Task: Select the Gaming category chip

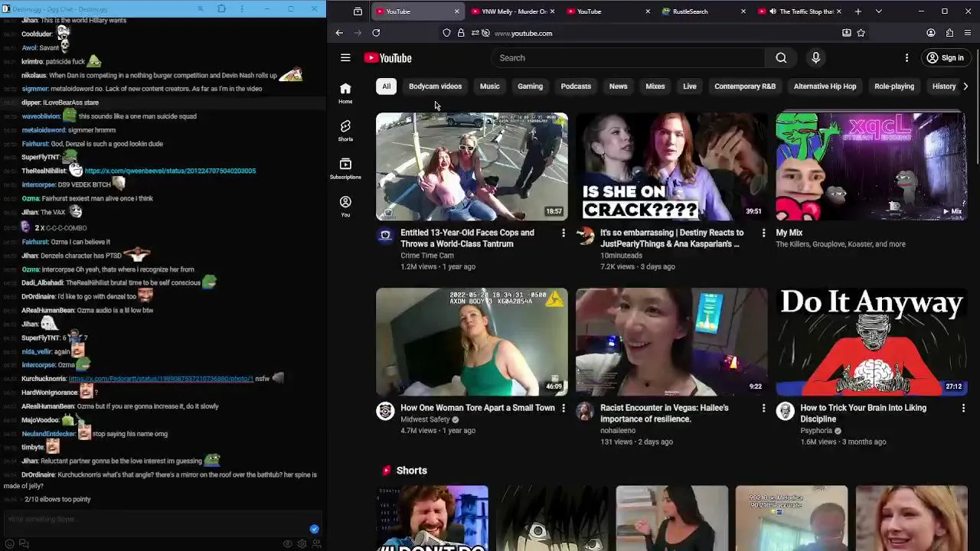Action: click(530, 86)
